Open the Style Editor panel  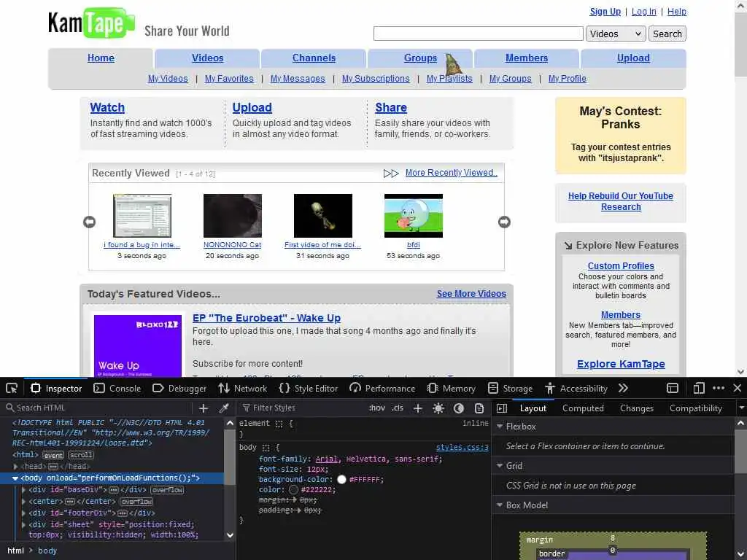click(x=309, y=389)
